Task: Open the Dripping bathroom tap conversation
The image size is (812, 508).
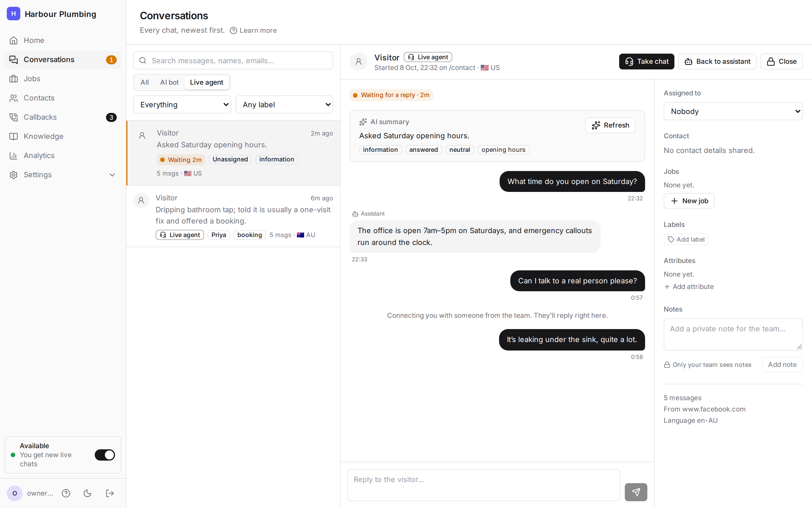Action: coord(233,216)
